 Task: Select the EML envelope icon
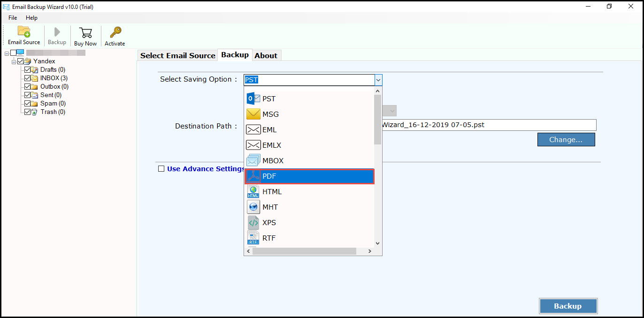click(x=253, y=129)
